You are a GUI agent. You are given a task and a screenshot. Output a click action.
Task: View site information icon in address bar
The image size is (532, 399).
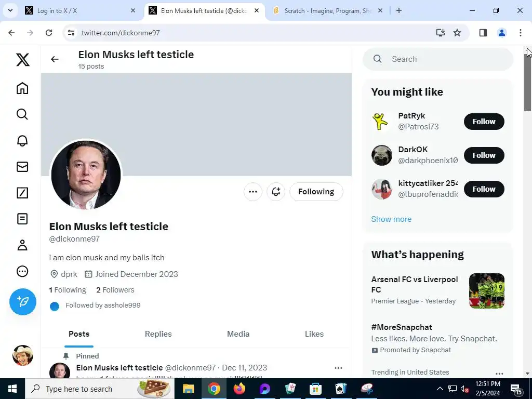(x=71, y=33)
